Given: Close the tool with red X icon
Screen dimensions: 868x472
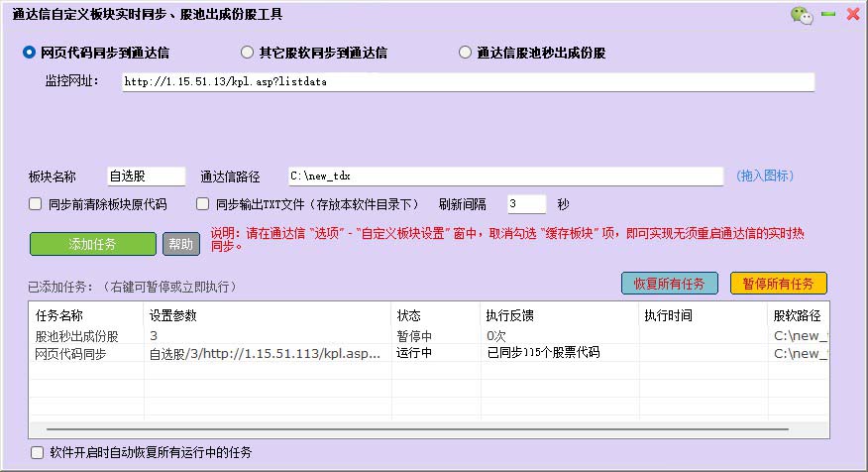Looking at the screenshot, I should pyautogui.click(x=851, y=14).
